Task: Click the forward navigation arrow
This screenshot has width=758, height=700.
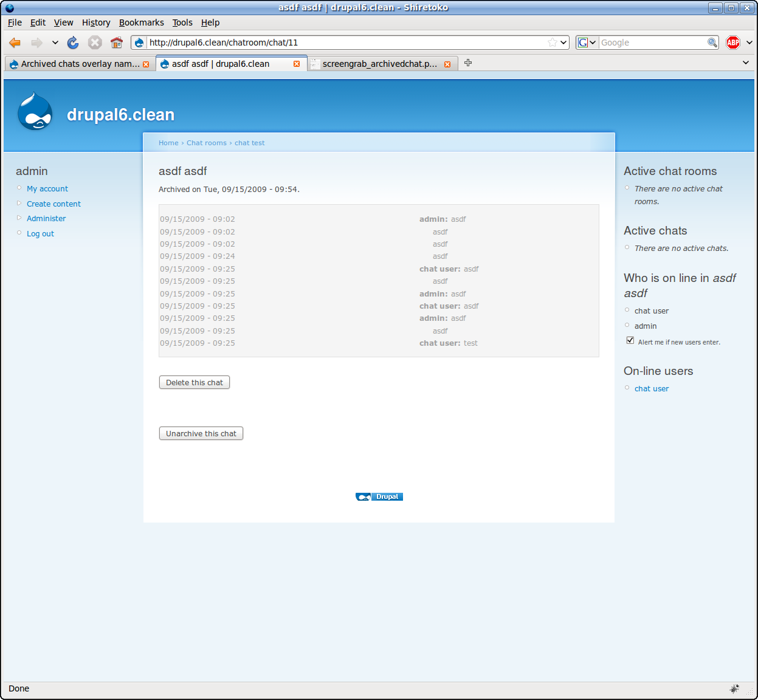Action: click(35, 43)
